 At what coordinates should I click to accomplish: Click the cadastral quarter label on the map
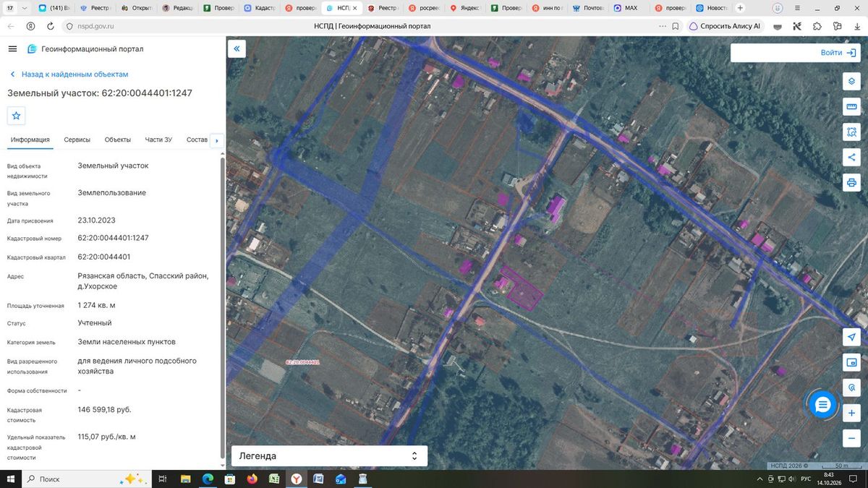pos(303,362)
